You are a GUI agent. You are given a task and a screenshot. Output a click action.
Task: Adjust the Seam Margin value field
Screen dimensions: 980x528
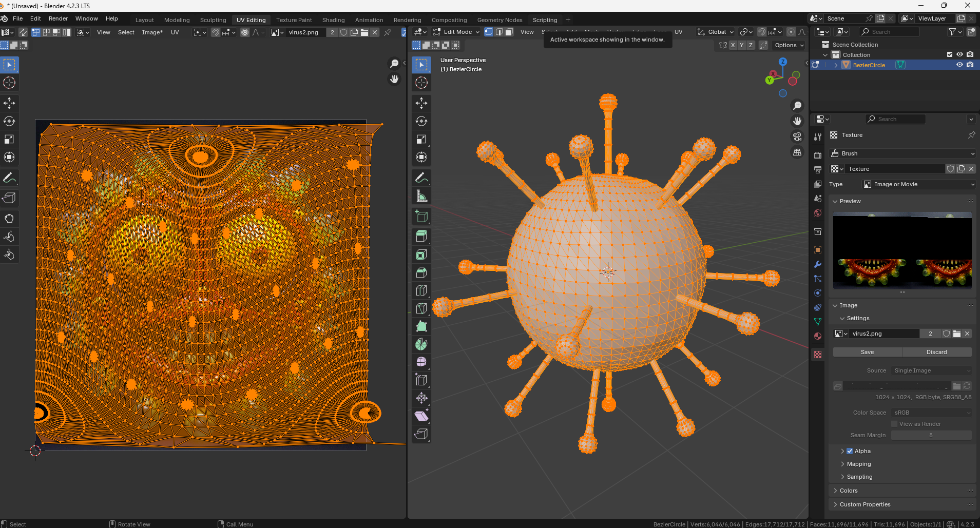(x=931, y=435)
